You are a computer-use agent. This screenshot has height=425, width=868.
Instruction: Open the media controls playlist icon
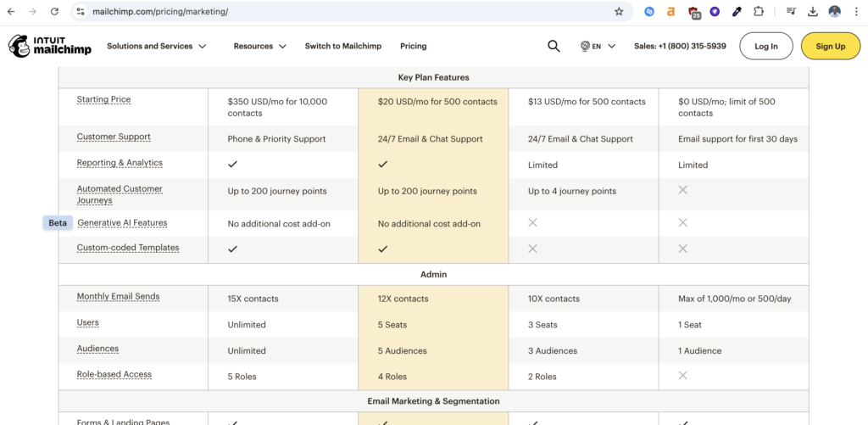click(x=791, y=12)
